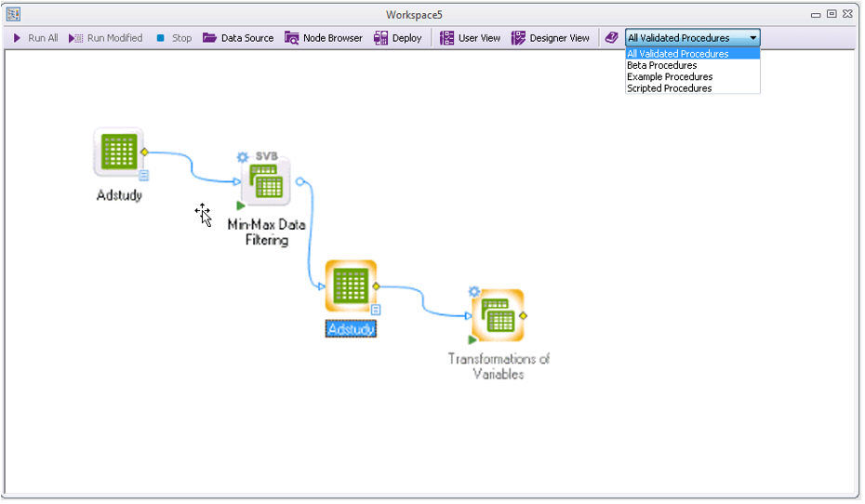Click the SVB label above Min-Max node
865x504 pixels.
point(266,156)
